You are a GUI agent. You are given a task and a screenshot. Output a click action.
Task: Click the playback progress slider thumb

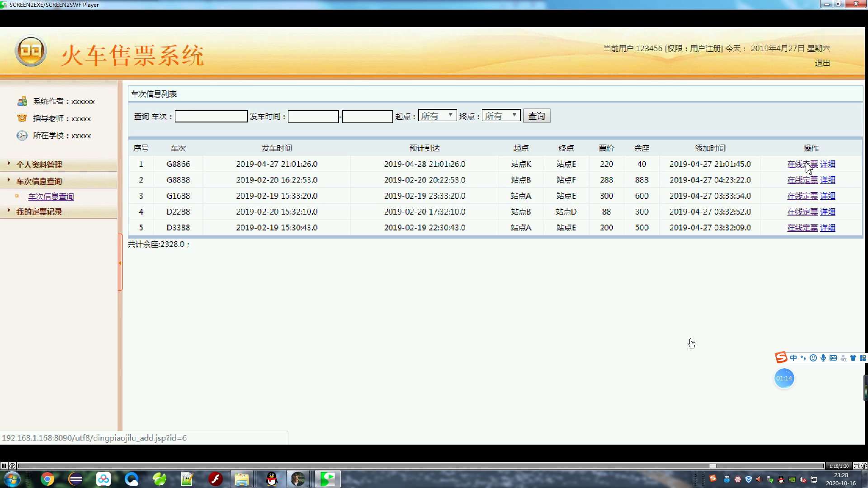pyautogui.click(x=712, y=466)
